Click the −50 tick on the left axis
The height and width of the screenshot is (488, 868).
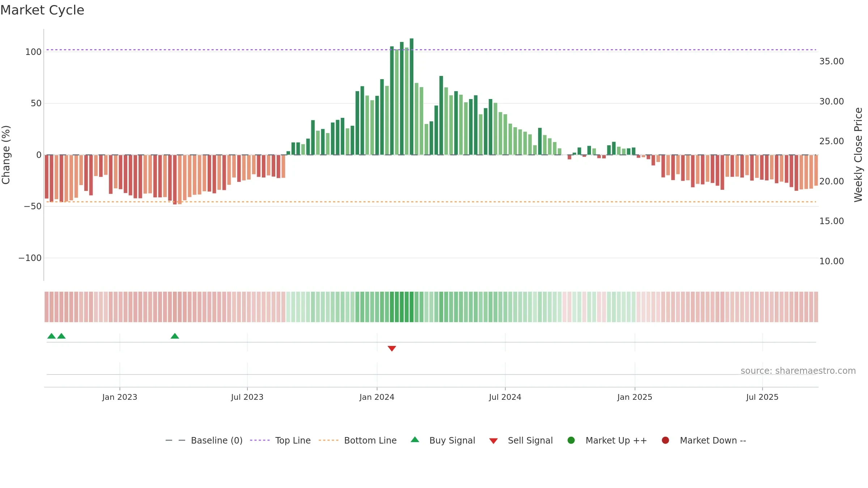pos(33,206)
